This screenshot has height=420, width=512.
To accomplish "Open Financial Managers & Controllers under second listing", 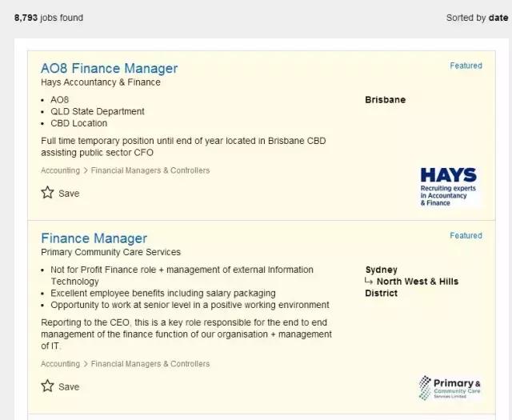I will (x=150, y=364).
